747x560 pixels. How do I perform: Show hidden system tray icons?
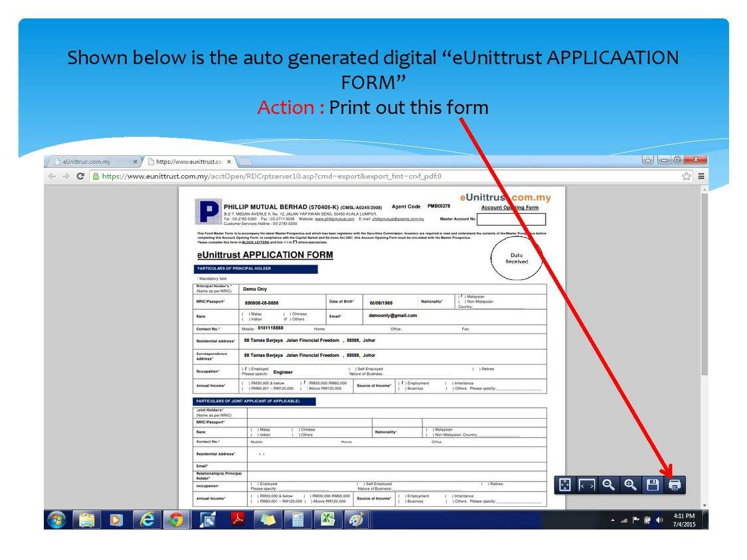click(x=613, y=520)
